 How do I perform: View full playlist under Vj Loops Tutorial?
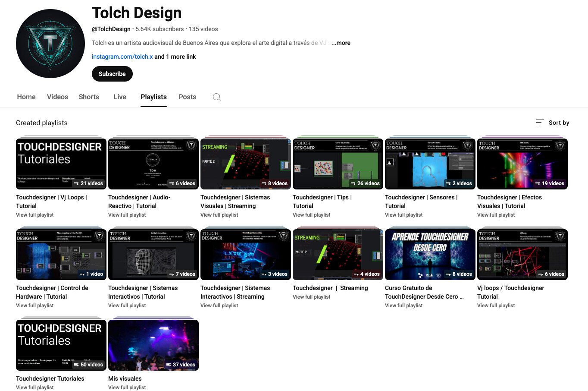pyautogui.click(x=35, y=215)
